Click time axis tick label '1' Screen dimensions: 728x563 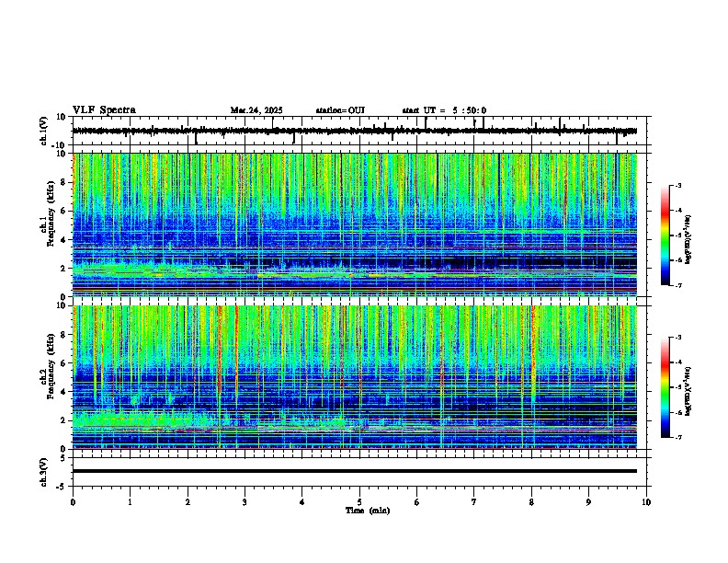click(x=130, y=502)
